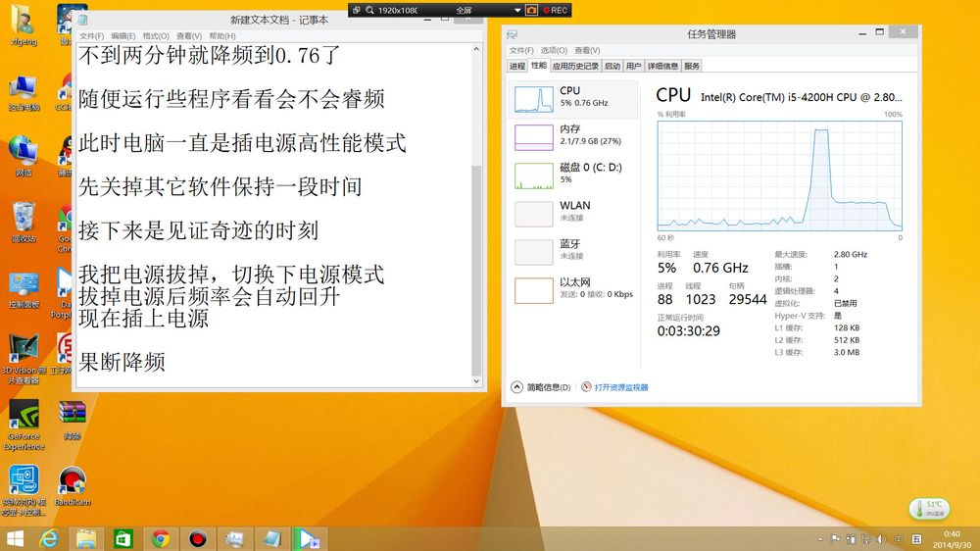
Task: Select the 磁盘 0 (C: D:) disk entry
Action: click(573, 175)
